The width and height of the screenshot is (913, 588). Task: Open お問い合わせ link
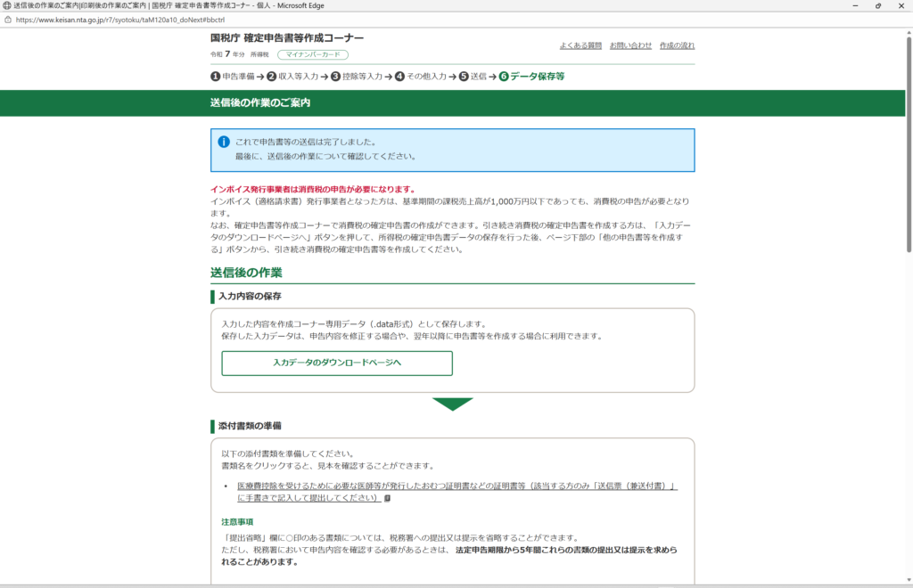pyautogui.click(x=630, y=45)
